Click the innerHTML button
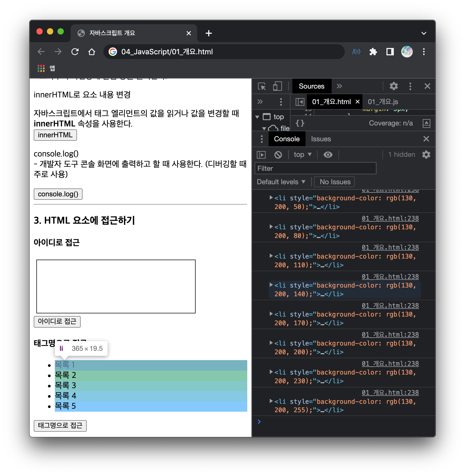Screen dimensions: 465x476 (55, 135)
